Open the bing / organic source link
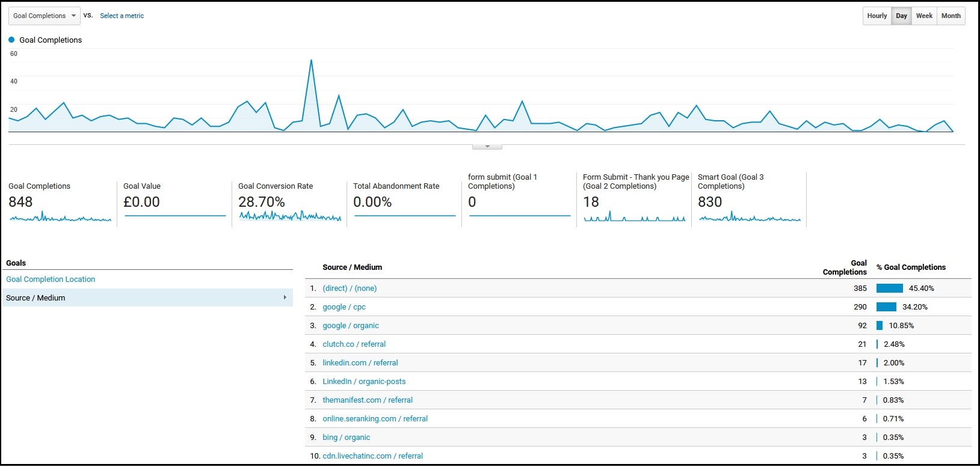Screen dimensions: 980x467 346,438
